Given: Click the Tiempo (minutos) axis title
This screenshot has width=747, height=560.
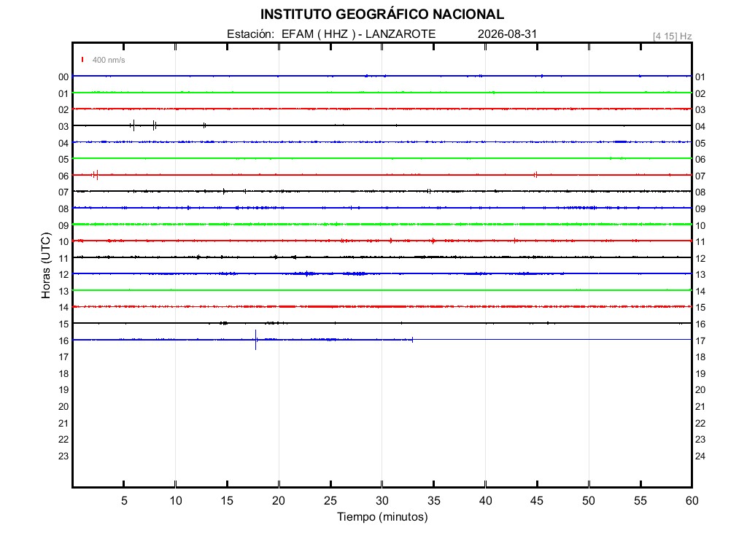Looking at the screenshot, I should [382, 517].
